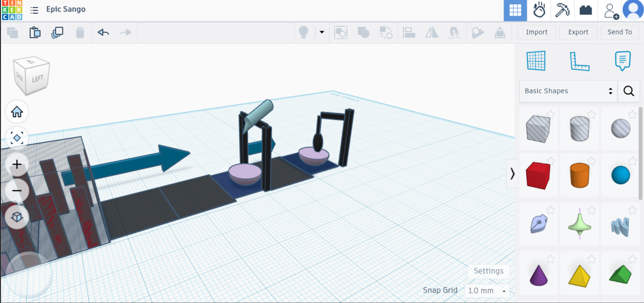The width and height of the screenshot is (644, 303).
Task: Favorite the red Box with its star
Action: click(x=550, y=161)
